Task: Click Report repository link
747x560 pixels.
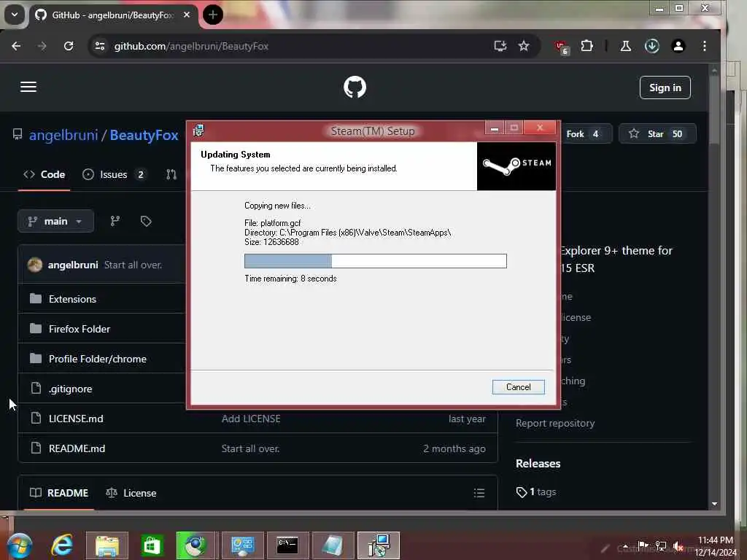Action: tap(555, 423)
